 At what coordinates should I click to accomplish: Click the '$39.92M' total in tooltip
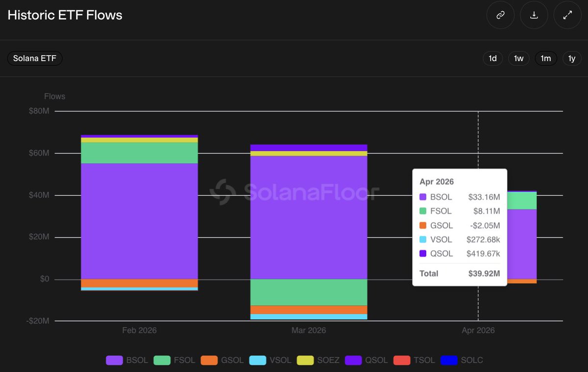tap(484, 274)
